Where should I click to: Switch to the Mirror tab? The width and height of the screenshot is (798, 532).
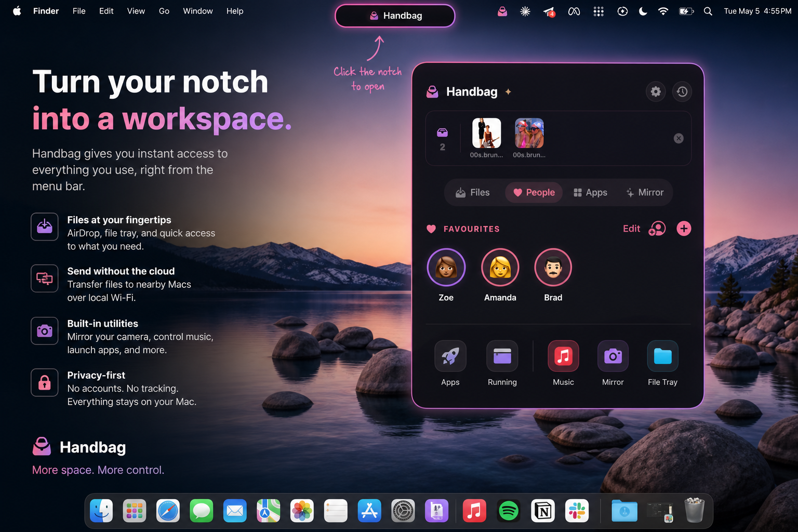pyautogui.click(x=645, y=192)
